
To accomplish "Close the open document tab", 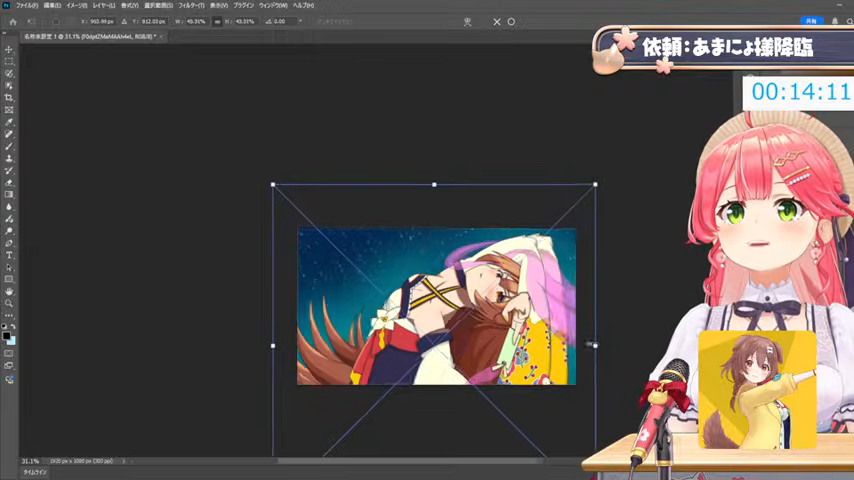I will (x=161, y=37).
